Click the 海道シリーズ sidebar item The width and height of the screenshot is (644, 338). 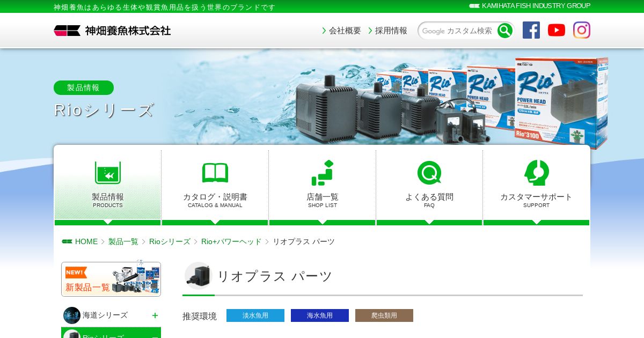[x=111, y=315]
